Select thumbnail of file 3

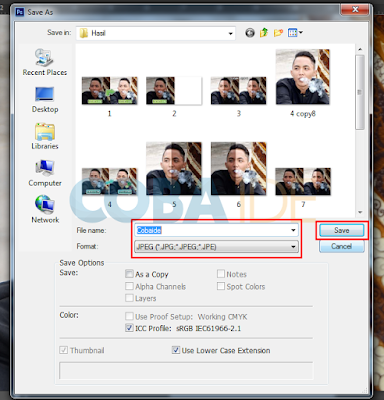239,91
